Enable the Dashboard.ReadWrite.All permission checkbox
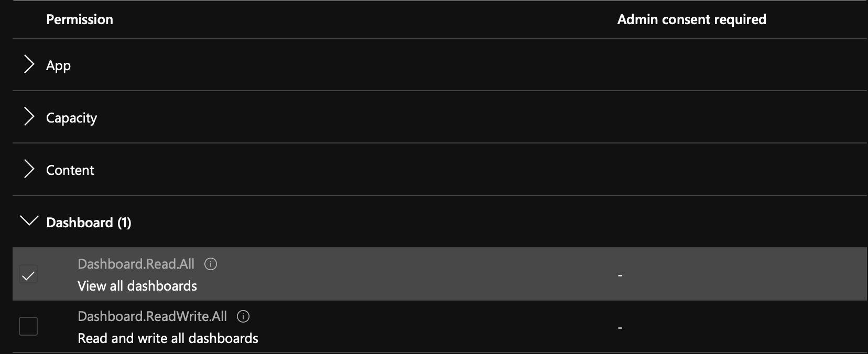The width and height of the screenshot is (868, 354). 28,326
